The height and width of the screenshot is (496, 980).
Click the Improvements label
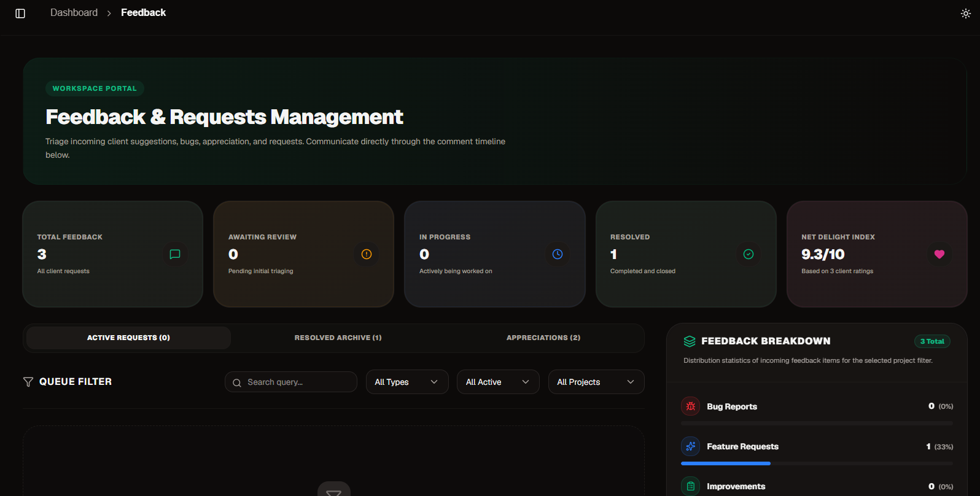tap(736, 486)
